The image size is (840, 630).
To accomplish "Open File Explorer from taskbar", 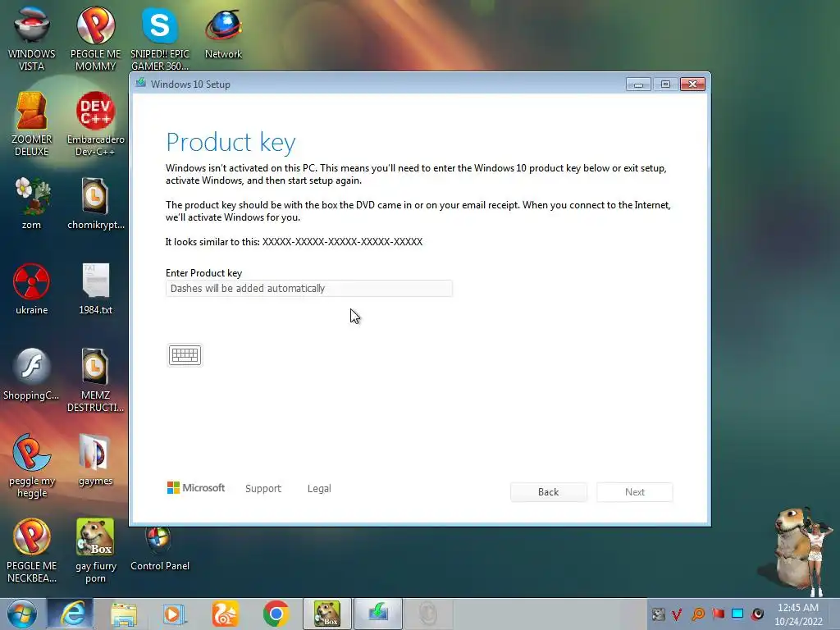I will pyautogui.click(x=124, y=614).
